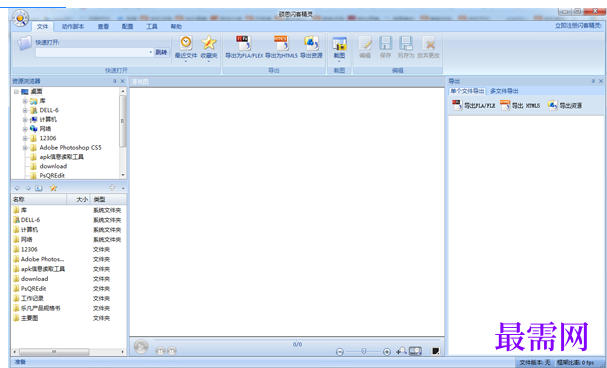Click the 编辑 edit ribbon button

pos(365,47)
